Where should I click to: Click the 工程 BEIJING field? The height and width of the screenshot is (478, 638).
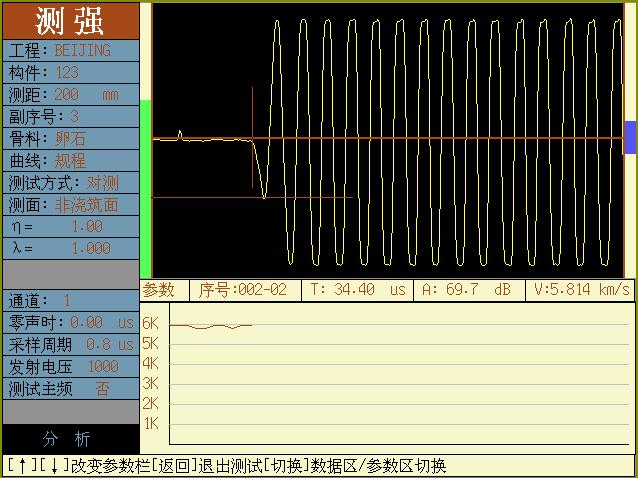pos(69,50)
